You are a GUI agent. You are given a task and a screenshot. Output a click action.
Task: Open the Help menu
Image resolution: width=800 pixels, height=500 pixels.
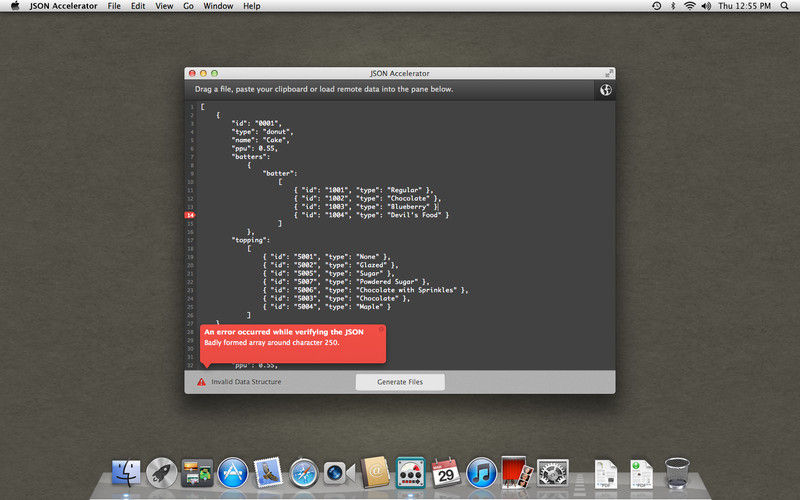point(252,6)
